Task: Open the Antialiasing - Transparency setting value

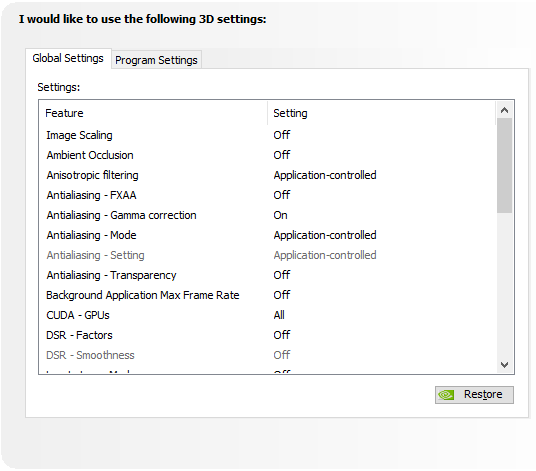Action: click(x=282, y=275)
